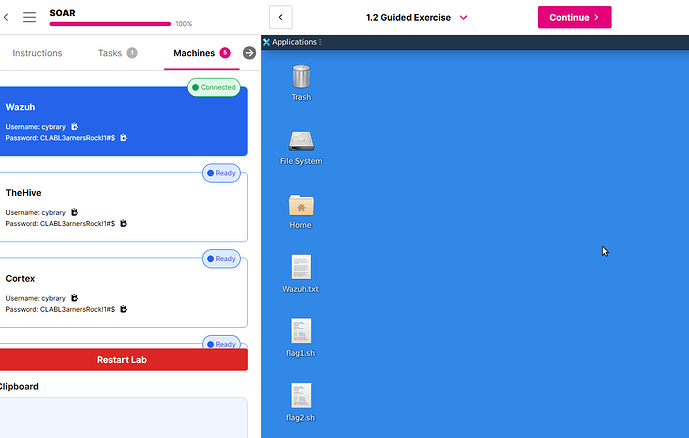Copy TheHive username to clipboard
The width and height of the screenshot is (689, 438).
[74, 212]
